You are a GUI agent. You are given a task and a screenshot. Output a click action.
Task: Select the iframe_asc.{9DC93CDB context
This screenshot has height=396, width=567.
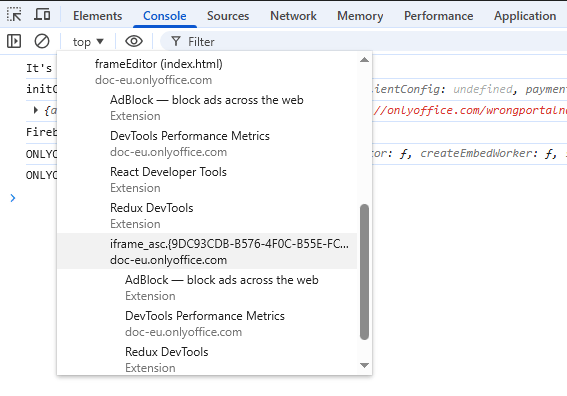[x=207, y=251]
